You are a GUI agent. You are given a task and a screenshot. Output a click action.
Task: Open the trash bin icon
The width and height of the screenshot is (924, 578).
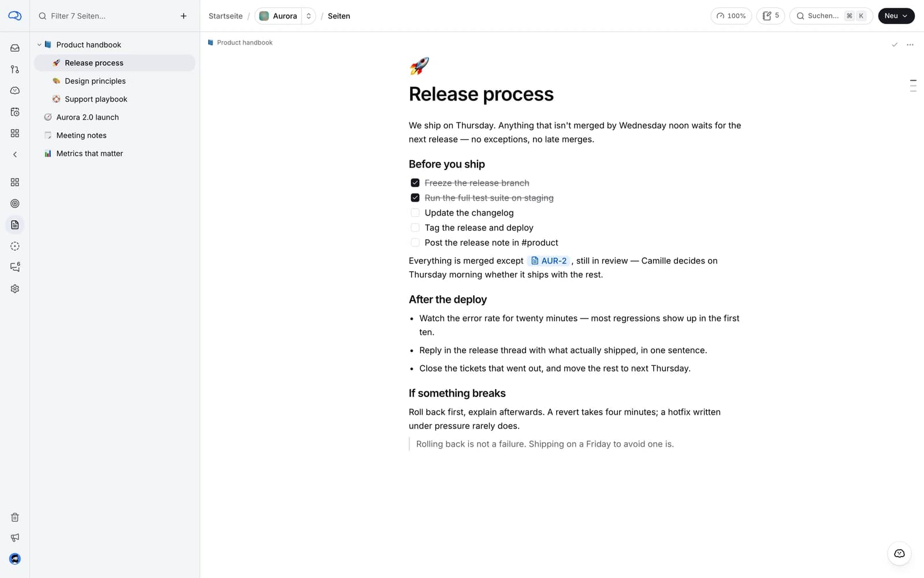[15, 517]
